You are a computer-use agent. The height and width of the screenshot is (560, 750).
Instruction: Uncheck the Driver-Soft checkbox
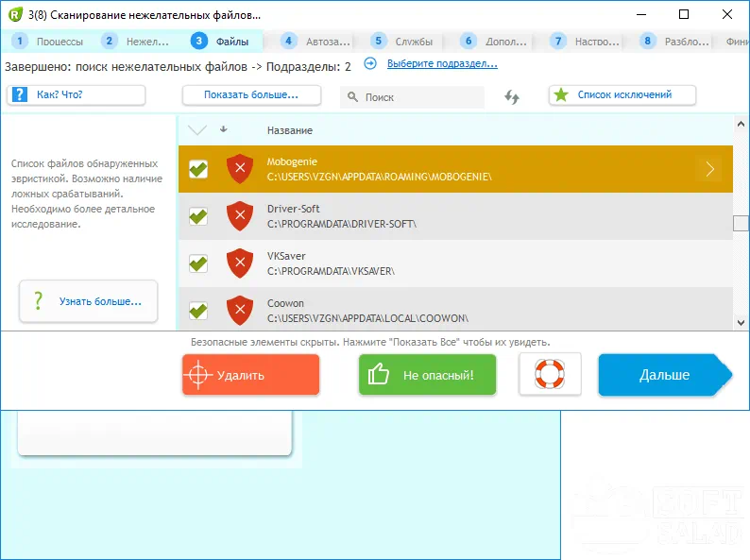198,216
